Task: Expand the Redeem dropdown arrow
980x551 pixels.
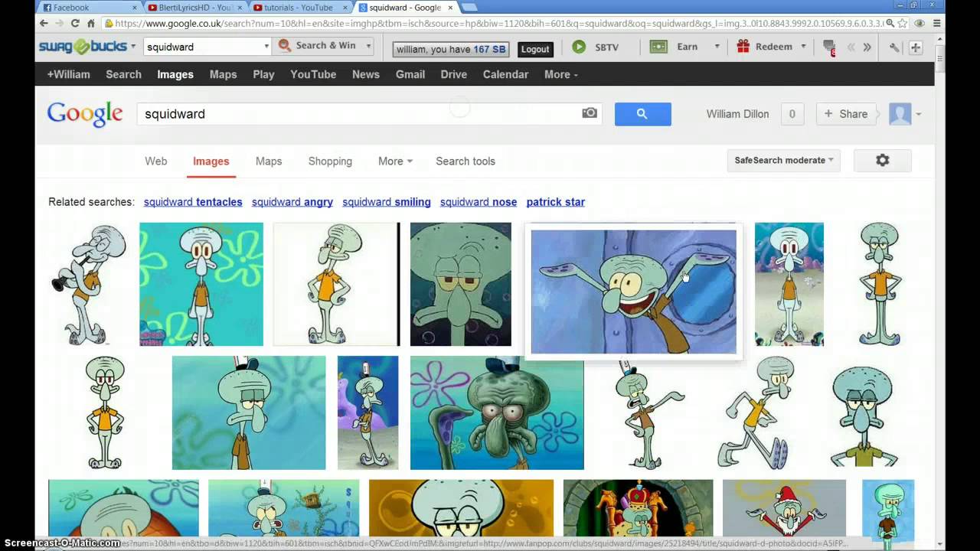Action: pos(804,47)
